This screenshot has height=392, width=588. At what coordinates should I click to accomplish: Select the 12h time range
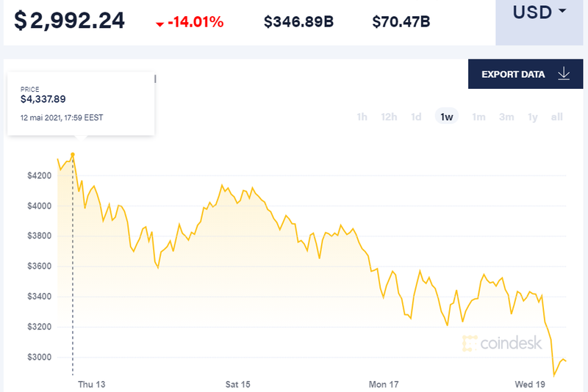(x=389, y=117)
